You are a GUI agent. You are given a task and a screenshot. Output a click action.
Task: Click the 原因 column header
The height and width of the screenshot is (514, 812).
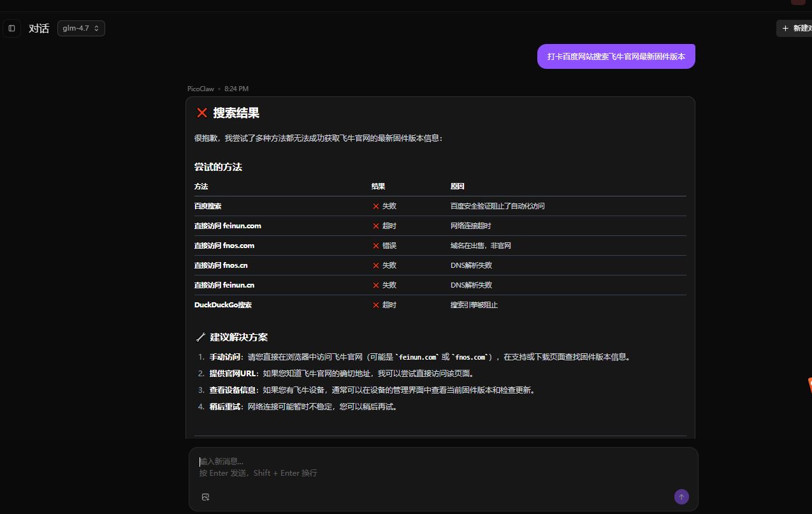457,186
